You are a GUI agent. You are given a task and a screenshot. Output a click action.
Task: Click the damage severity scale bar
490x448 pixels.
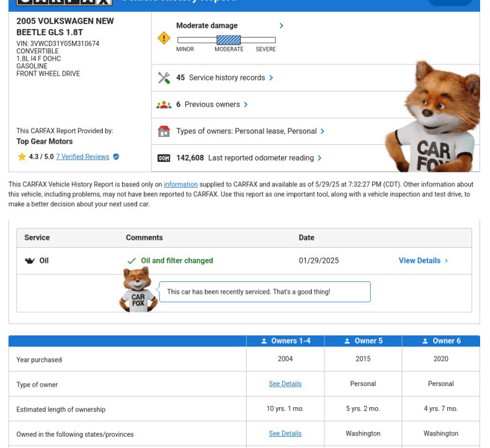226,40
